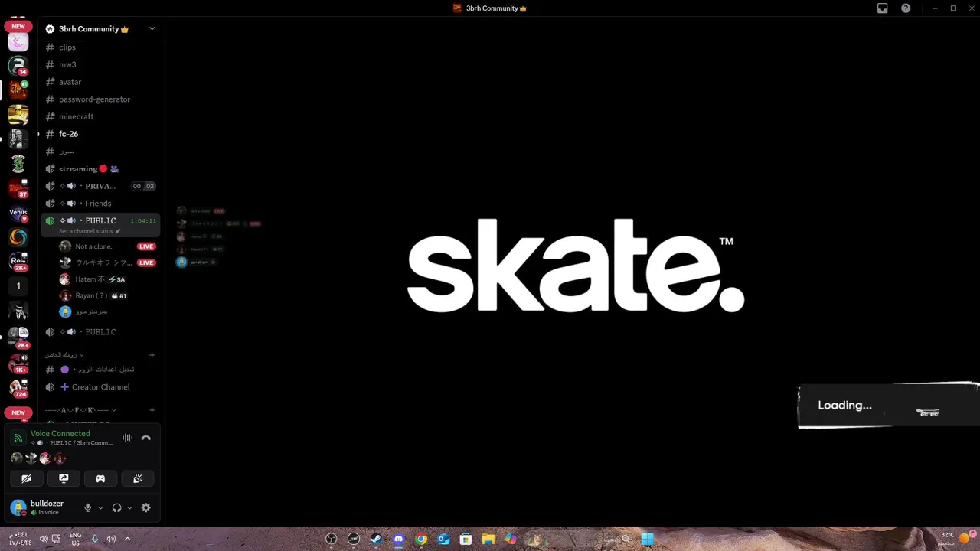Open Discord help question mark icon
The width and height of the screenshot is (980, 551).
coord(906,8)
